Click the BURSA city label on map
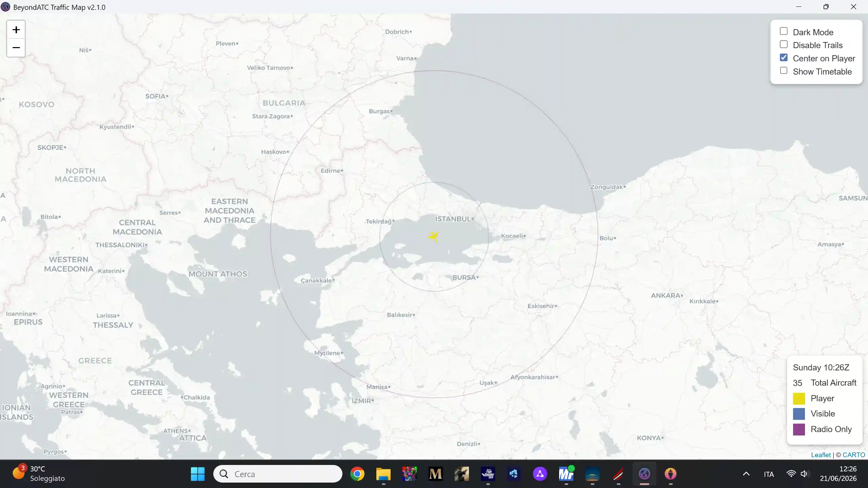This screenshot has height=488, width=868. tap(464, 277)
